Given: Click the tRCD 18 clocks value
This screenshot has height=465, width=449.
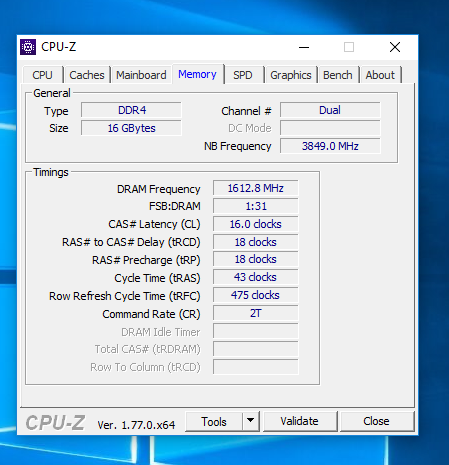Looking at the screenshot, I should (x=256, y=242).
